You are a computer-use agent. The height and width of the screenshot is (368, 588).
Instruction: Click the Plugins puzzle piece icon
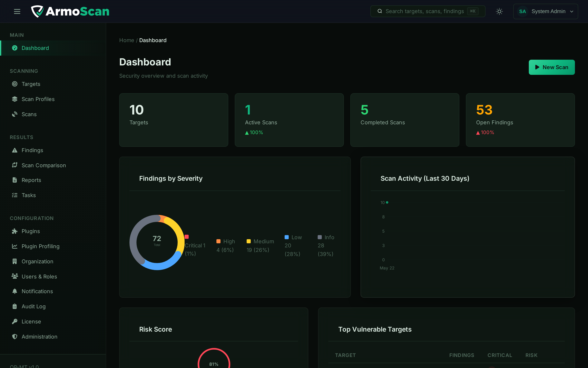point(15,231)
